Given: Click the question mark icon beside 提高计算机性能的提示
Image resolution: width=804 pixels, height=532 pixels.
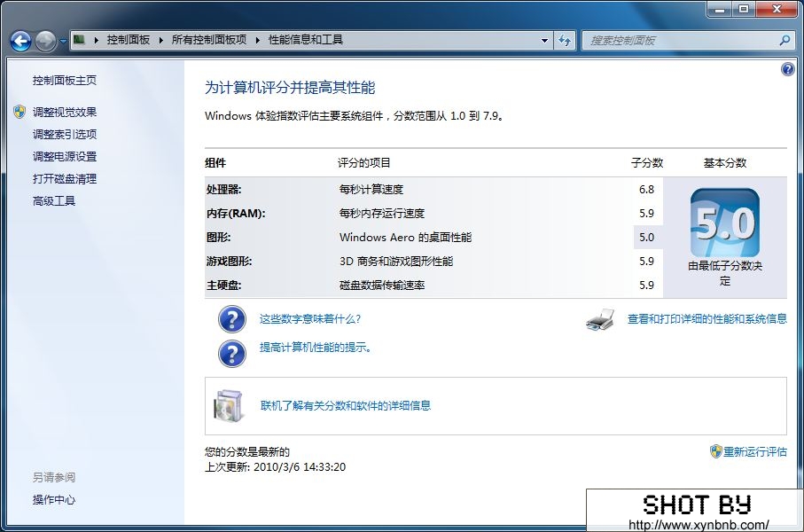Looking at the screenshot, I should (x=231, y=352).
